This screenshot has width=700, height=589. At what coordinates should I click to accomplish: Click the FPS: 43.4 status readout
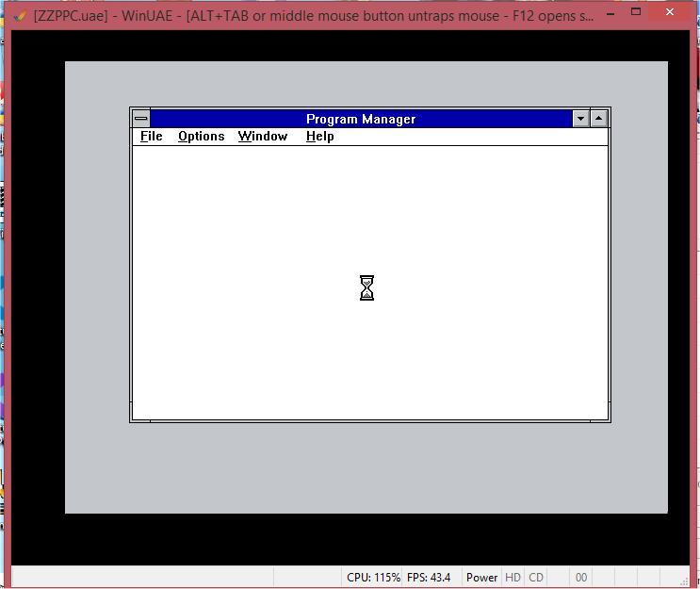[429, 578]
